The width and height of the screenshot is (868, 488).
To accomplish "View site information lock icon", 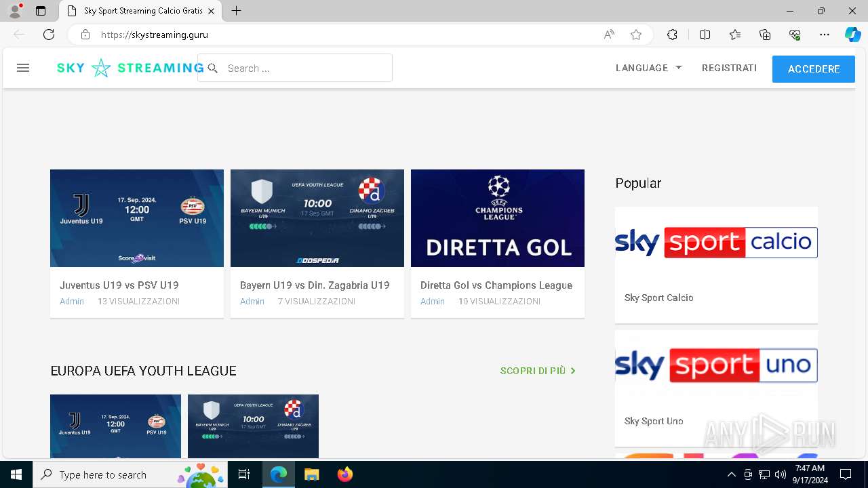I will pos(85,35).
